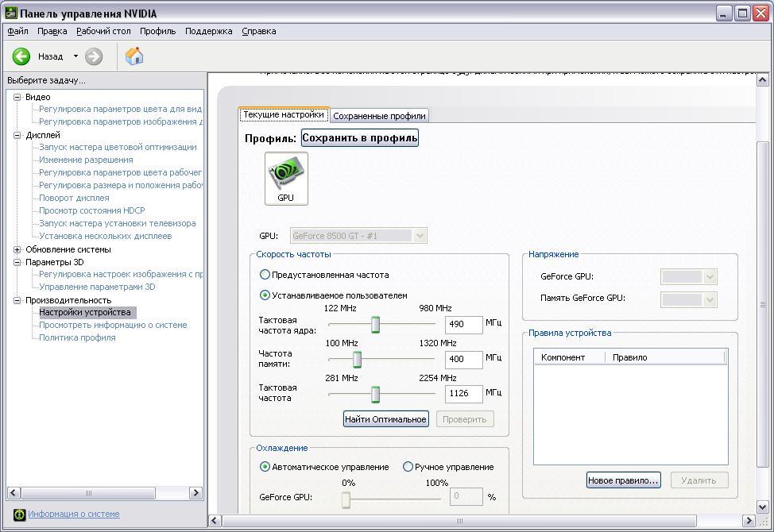Collapse the Производительность tree node
774x532 pixels.
17,300
